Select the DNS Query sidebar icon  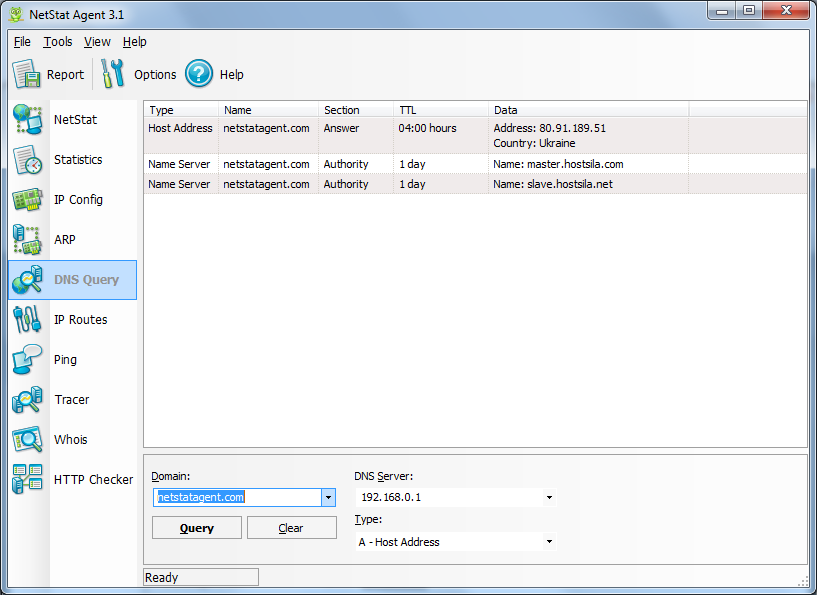[27, 280]
